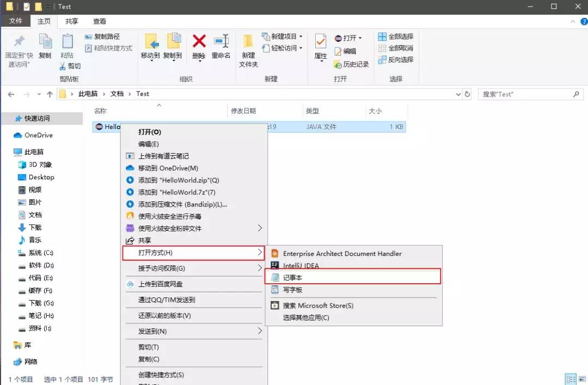Open System (C:) drive in navigation pane

tap(35, 253)
